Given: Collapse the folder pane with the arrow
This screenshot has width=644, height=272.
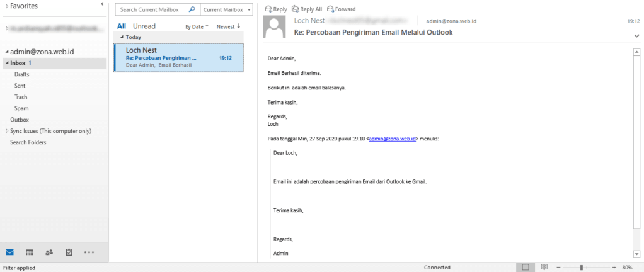Looking at the screenshot, I should click(x=102, y=4).
